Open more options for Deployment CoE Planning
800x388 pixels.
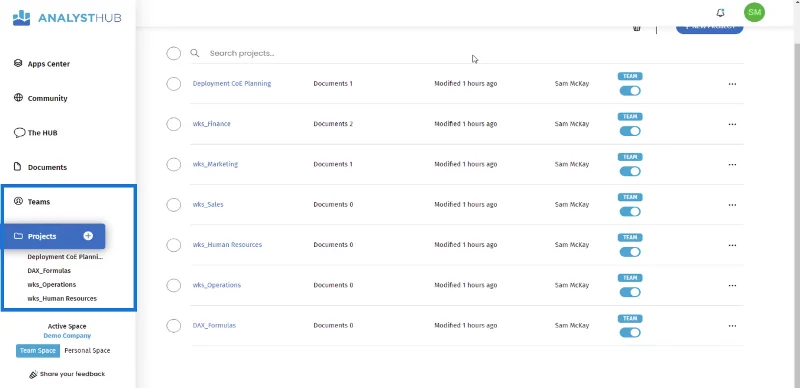[x=732, y=84]
